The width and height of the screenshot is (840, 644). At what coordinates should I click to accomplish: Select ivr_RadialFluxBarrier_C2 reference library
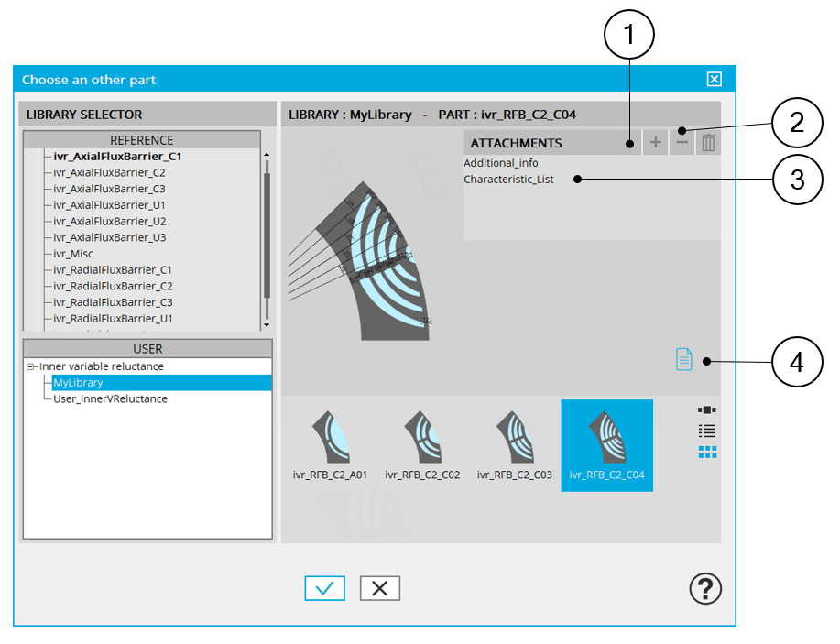pos(113,286)
